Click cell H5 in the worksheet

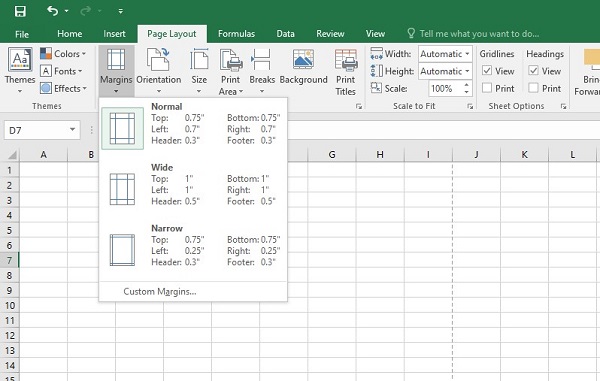click(x=380, y=230)
